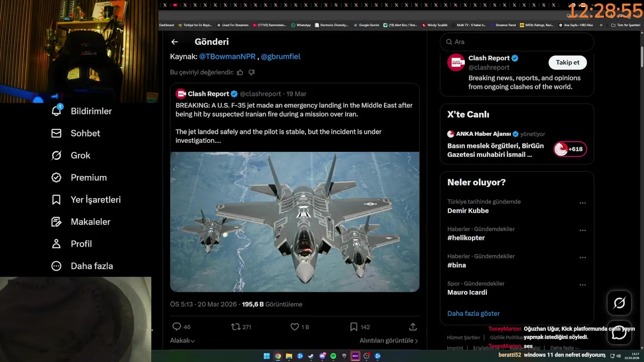644x362 pixels.
Task: Open more options for #bina trend
Action: (x=583, y=257)
